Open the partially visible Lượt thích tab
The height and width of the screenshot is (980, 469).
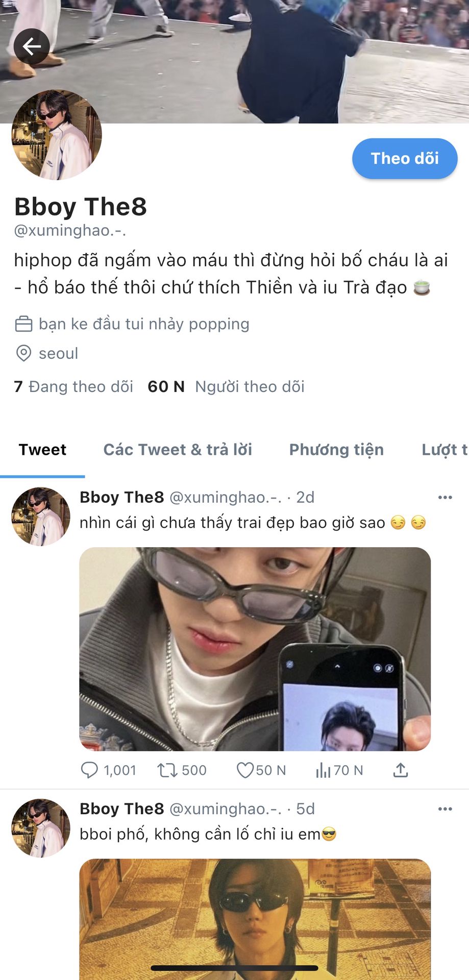coord(445,450)
